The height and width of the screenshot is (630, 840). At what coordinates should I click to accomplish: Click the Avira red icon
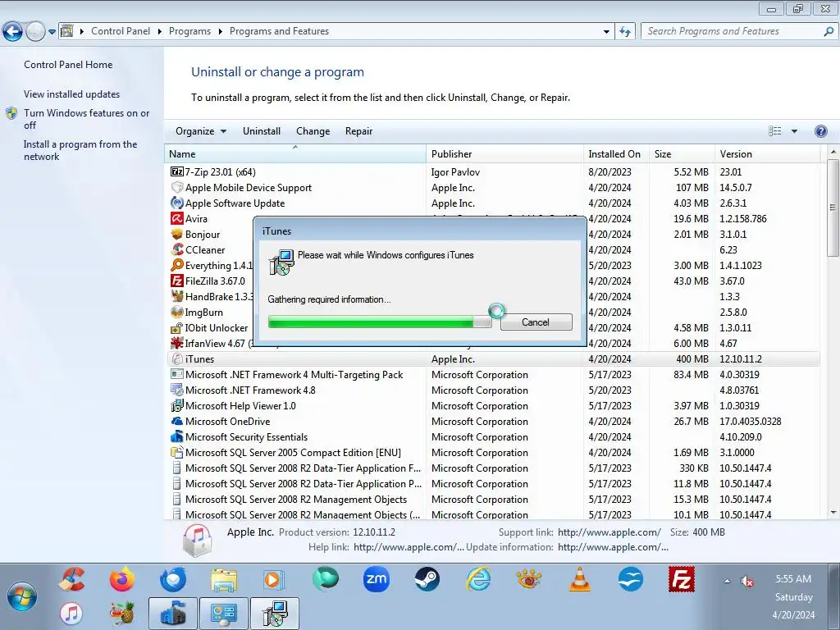177,218
